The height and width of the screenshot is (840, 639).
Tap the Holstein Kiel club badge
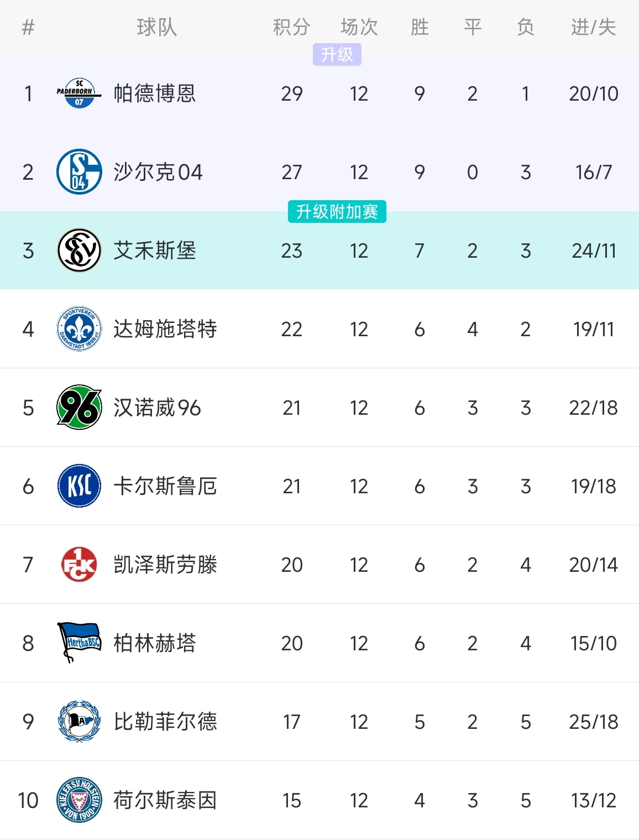point(79,800)
